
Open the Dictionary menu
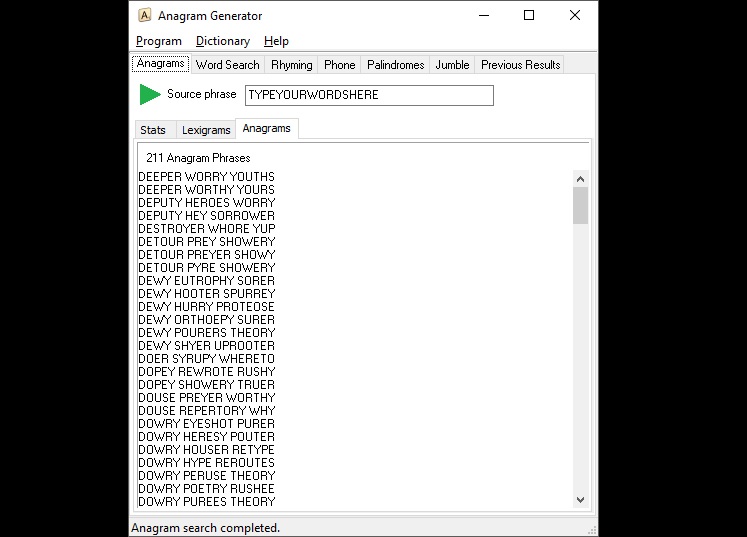(222, 41)
